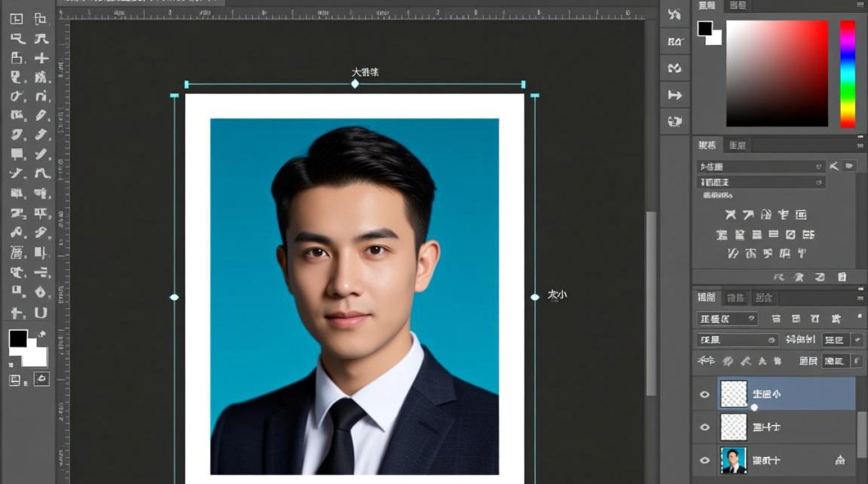Select the top layer's transparent thumbnail
868x484 pixels.
pyautogui.click(x=734, y=394)
